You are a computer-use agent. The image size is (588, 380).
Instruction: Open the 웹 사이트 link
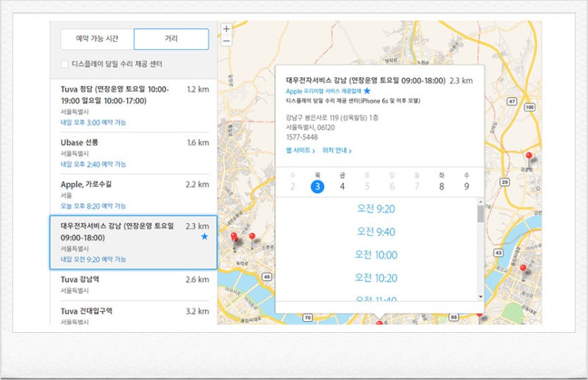pyautogui.click(x=301, y=151)
